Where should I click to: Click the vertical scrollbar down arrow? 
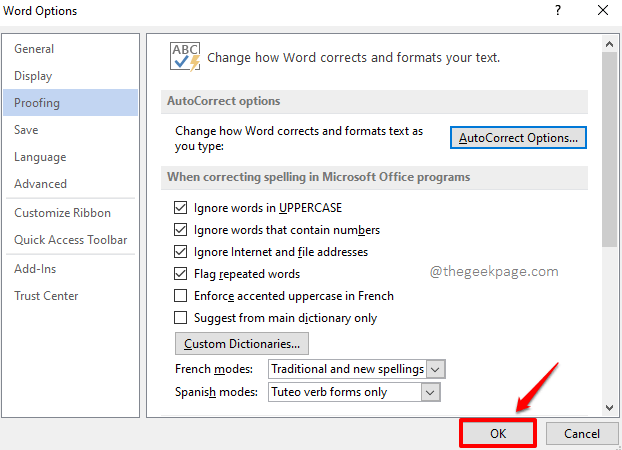[609, 407]
